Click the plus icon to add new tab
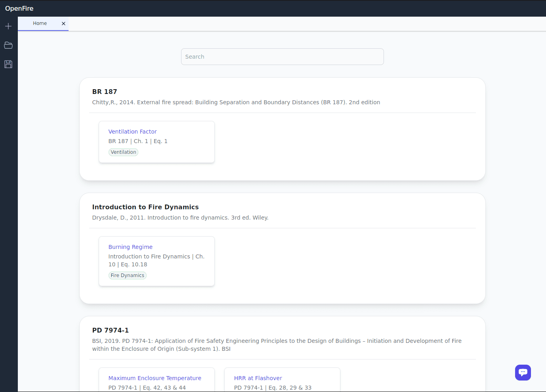This screenshot has width=546, height=392. point(8,26)
